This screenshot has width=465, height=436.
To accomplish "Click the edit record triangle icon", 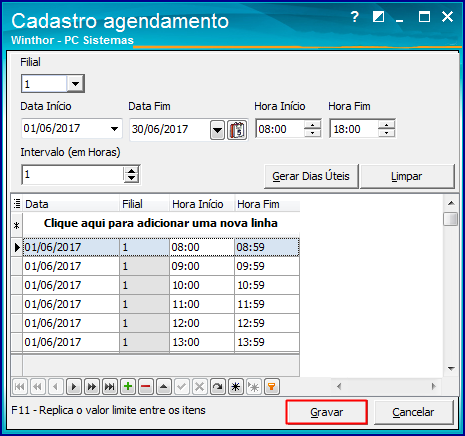I will (x=164, y=387).
